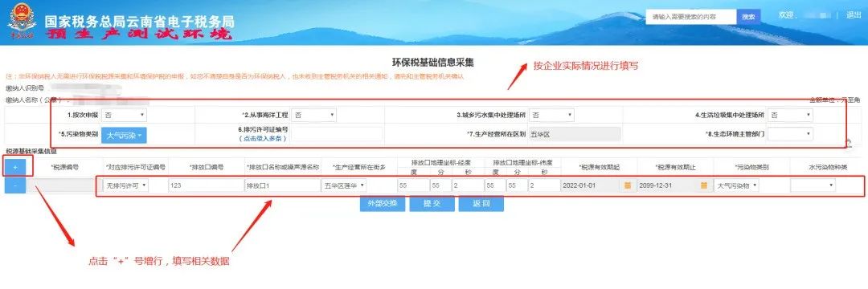
Task: Click the *税源有效期止 column header
Action: [675, 167]
